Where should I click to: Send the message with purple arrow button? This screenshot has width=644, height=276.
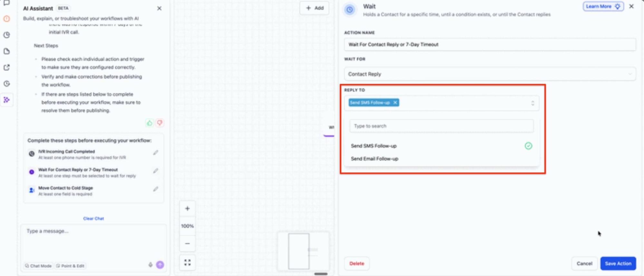[x=160, y=265]
